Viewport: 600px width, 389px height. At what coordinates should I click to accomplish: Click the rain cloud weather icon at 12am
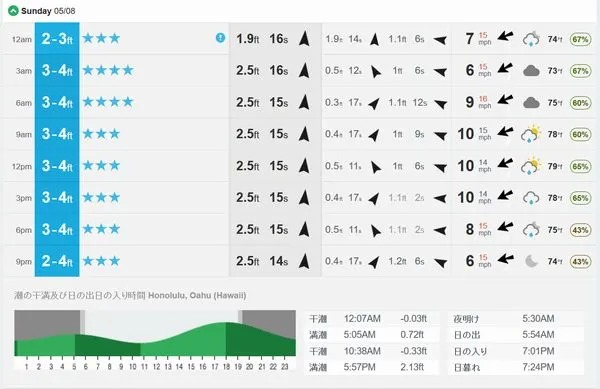coord(531,39)
